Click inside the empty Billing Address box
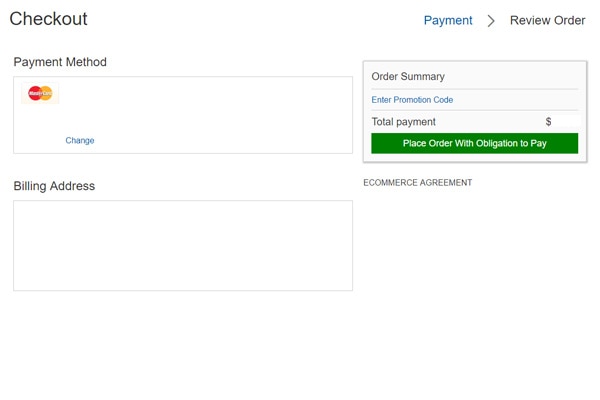 [183, 245]
